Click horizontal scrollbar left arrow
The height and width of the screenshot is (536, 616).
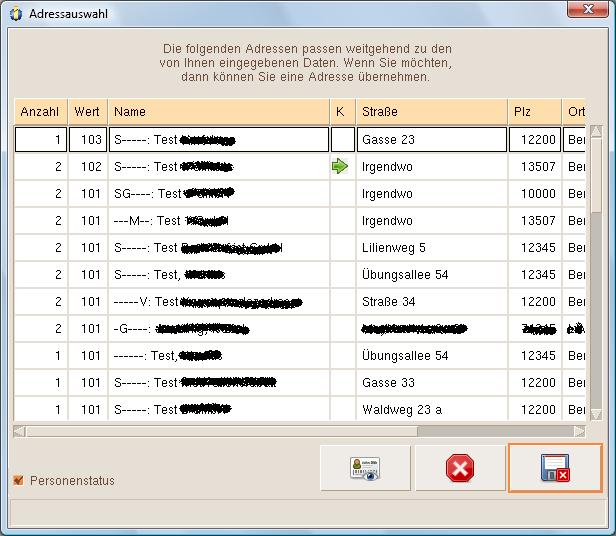pyautogui.click(x=19, y=431)
